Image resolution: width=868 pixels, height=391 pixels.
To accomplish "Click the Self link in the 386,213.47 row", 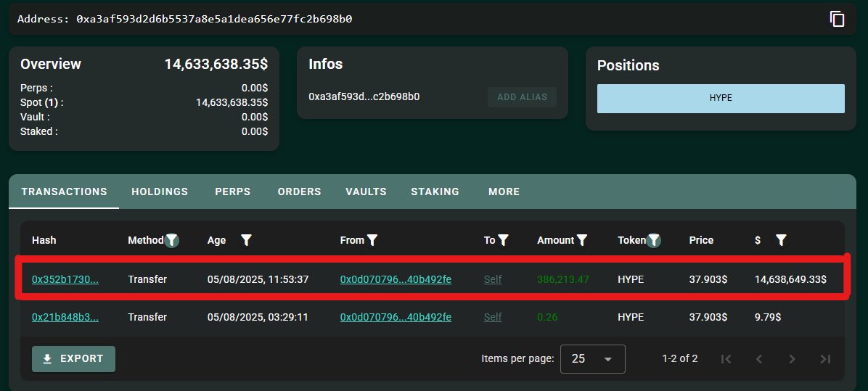I will (x=493, y=279).
